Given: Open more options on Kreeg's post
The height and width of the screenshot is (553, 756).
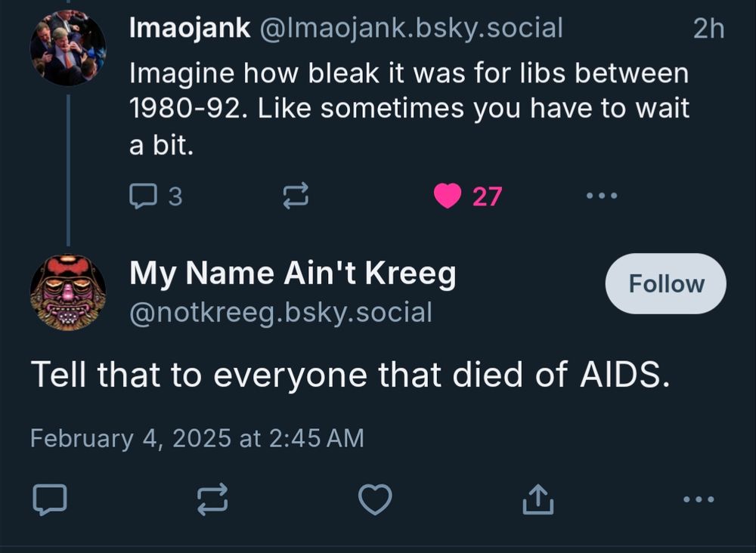Looking at the screenshot, I should pos(698,499).
